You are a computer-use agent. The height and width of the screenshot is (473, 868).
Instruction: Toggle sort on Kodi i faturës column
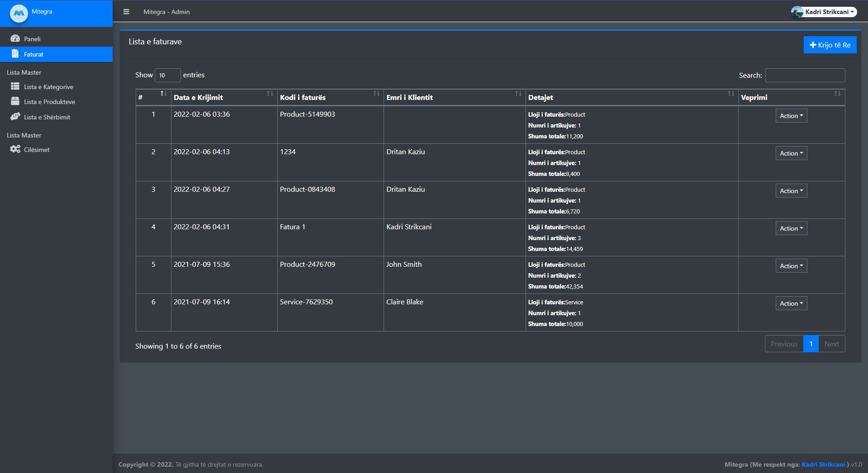click(x=330, y=97)
